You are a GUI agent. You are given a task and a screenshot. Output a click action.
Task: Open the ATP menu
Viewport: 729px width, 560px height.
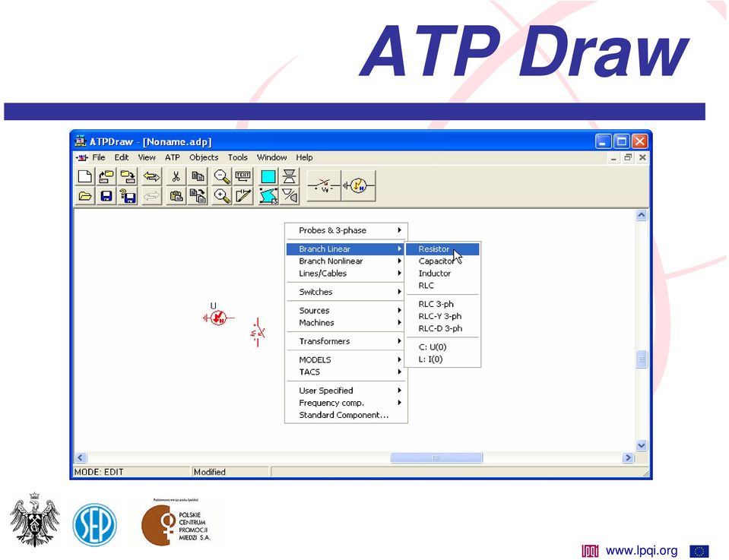[172, 157]
